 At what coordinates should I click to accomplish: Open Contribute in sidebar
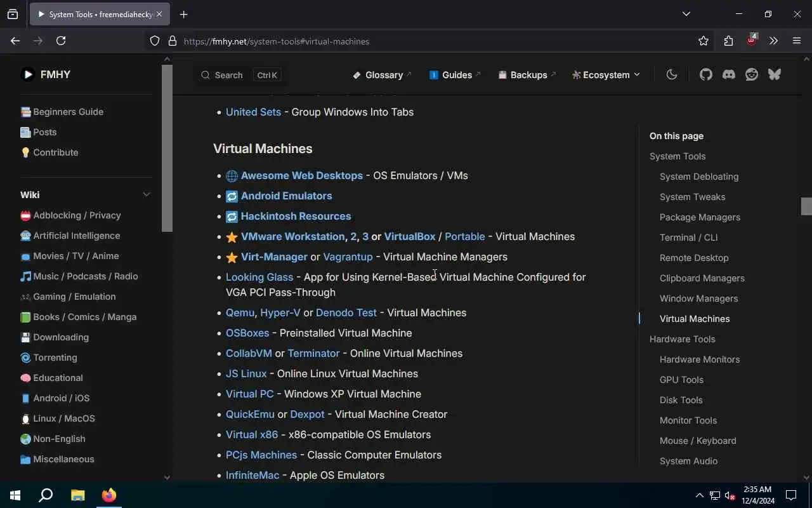click(49, 152)
